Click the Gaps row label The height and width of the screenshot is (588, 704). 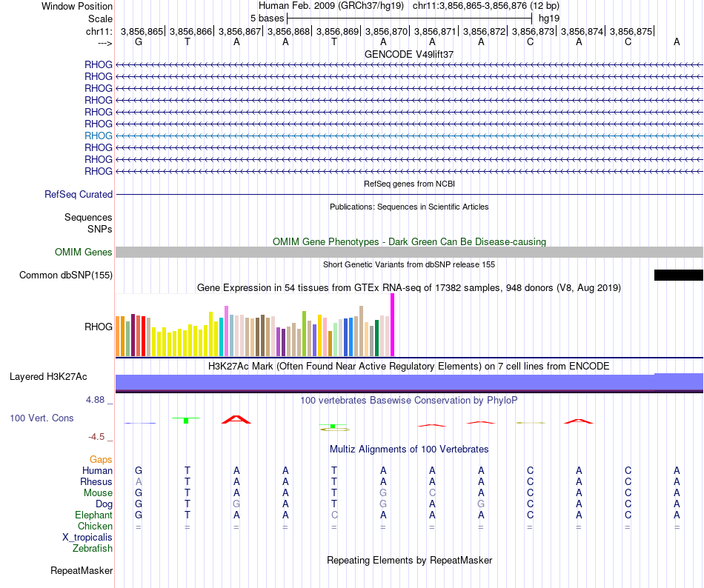point(101,459)
